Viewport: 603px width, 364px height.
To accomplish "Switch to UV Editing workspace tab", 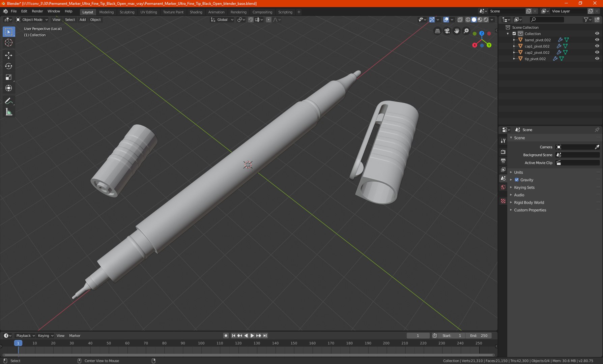I will coord(149,12).
